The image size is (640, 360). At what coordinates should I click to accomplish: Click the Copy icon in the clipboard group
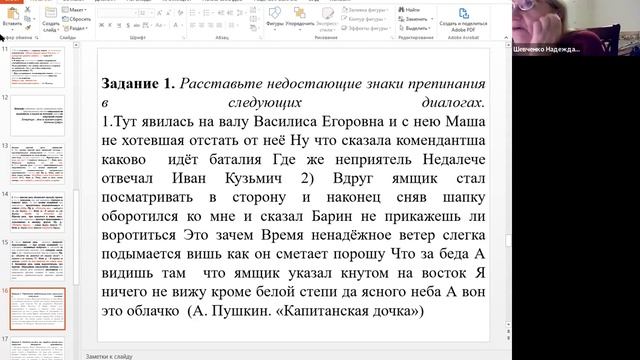(27, 19)
